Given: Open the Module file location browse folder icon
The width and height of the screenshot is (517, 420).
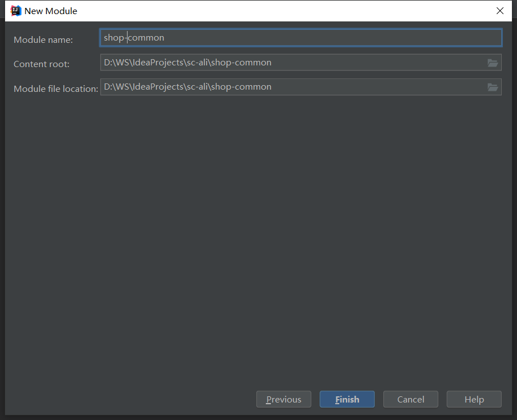Looking at the screenshot, I should [493, 87].
